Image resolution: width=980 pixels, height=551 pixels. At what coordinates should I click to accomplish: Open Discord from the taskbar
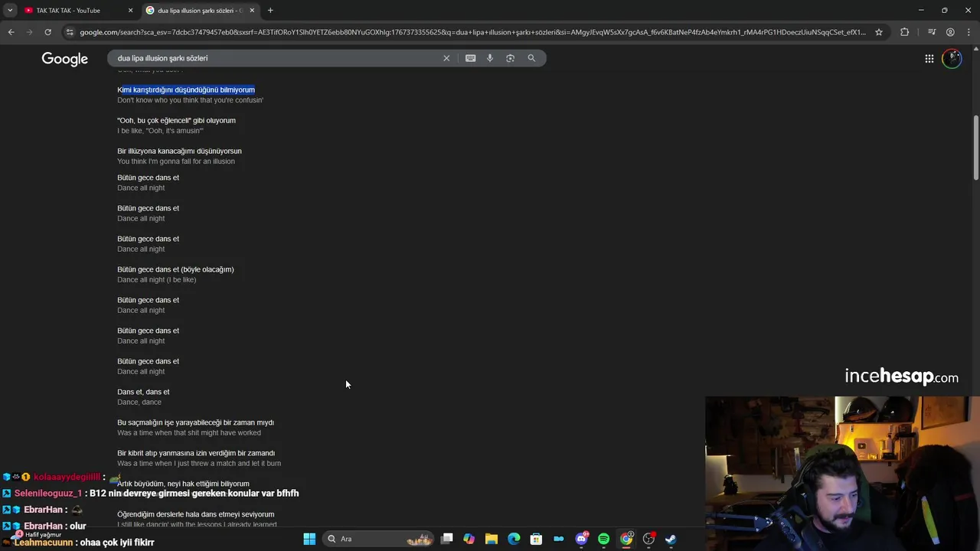pyautogui.click(x=582, y=539)
